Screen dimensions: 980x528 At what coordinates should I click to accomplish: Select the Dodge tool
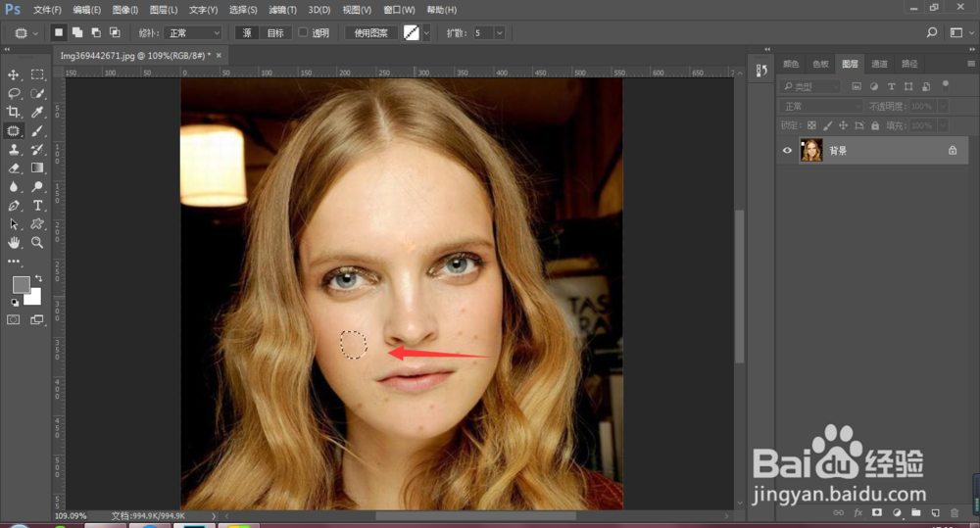click(37, 187)
